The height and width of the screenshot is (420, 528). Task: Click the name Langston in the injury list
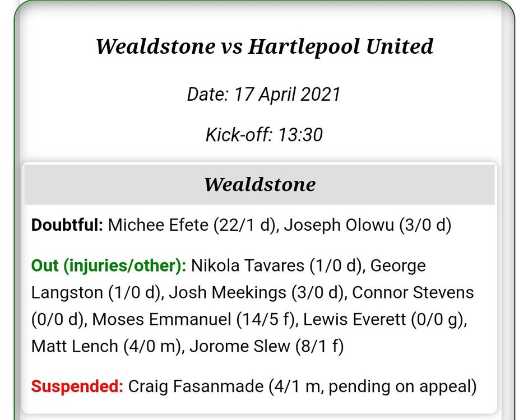point(67,292)
